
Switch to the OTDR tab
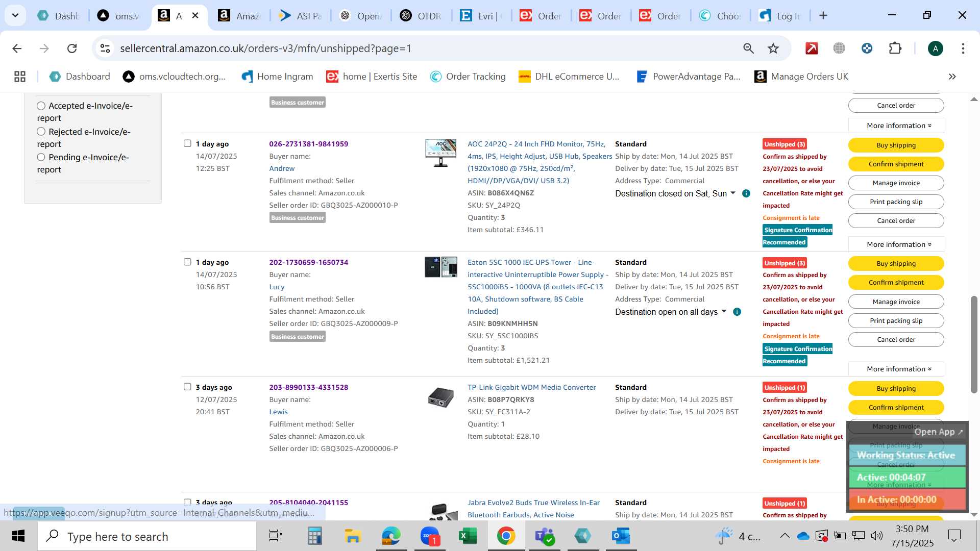coord(422,16)
